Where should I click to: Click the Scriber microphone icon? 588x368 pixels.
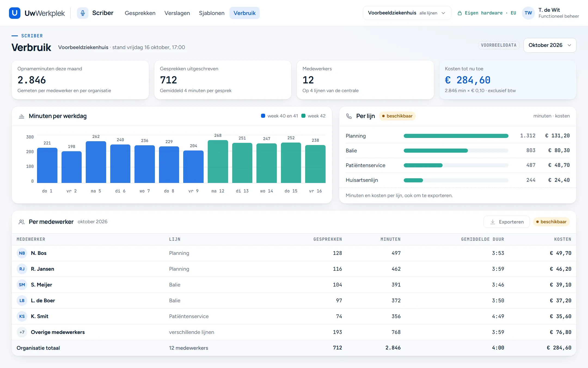(x=83, y=13)
